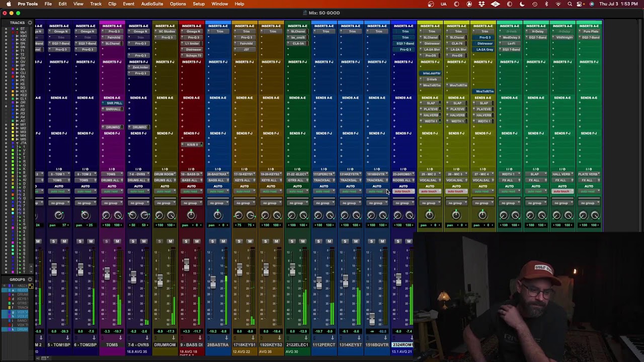
Task: Open the 'no group' selector on DRUMROM track
Action: coord(165,203)
